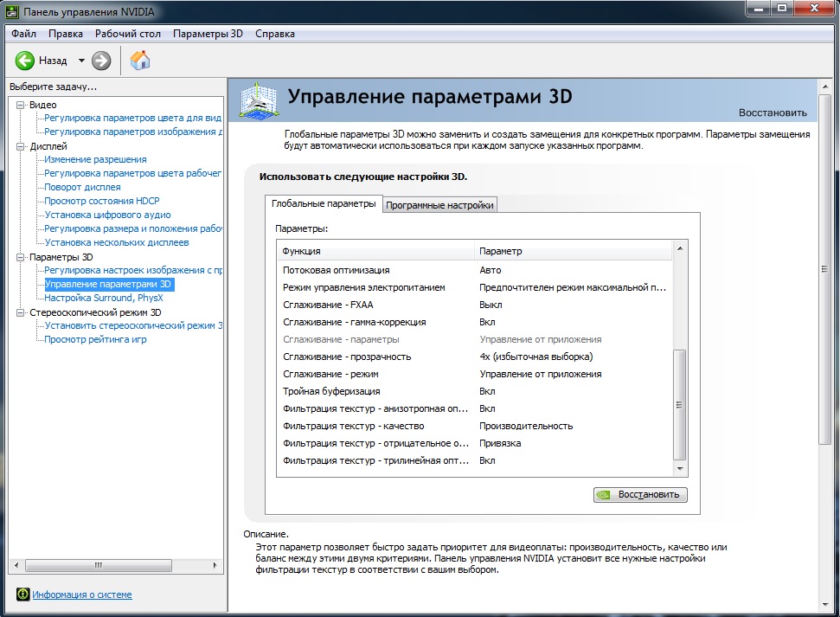Click the NVIDIA title bar icon
Viewport: 840px width, 617px height.
tap(12, 12)
